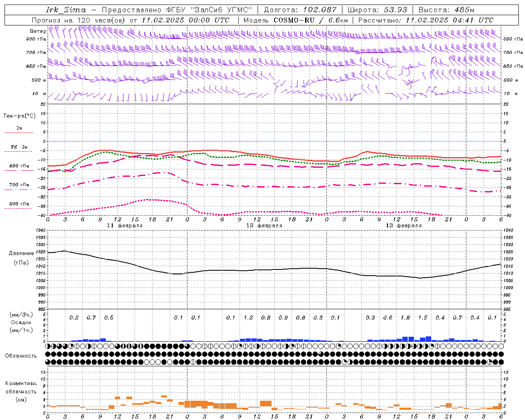Click the "Td 2м" legend label
Image resolution: width=525 pixels, height=420 pixels.
19,147
